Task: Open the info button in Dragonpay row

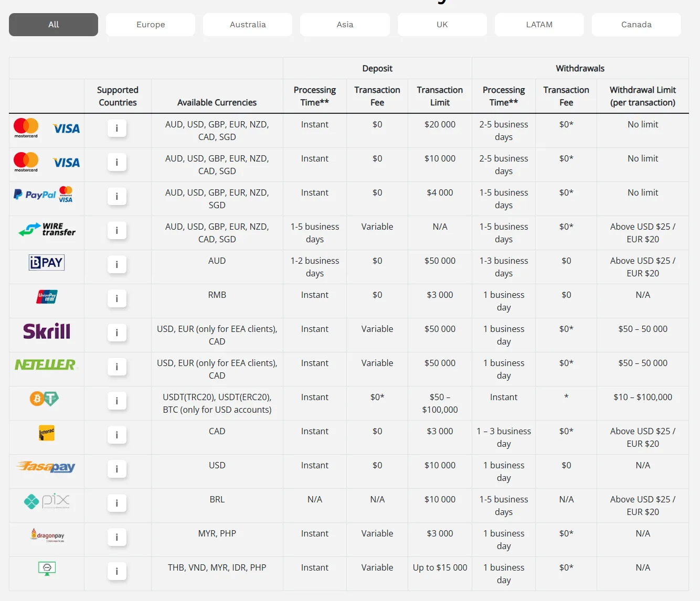Action: pos(117,538)
